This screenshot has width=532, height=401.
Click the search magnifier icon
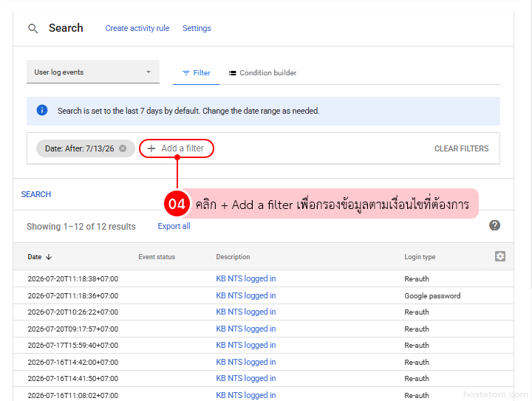click(x=33, y=29)
